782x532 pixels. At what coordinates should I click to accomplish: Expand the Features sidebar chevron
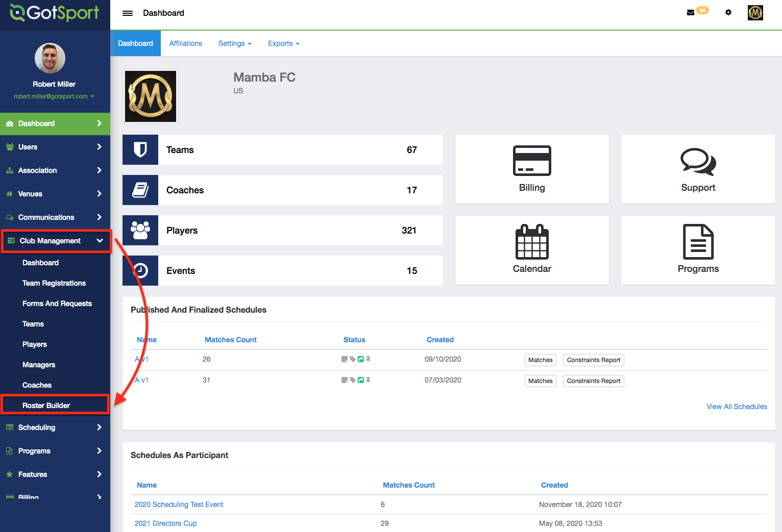click(99, 474)
